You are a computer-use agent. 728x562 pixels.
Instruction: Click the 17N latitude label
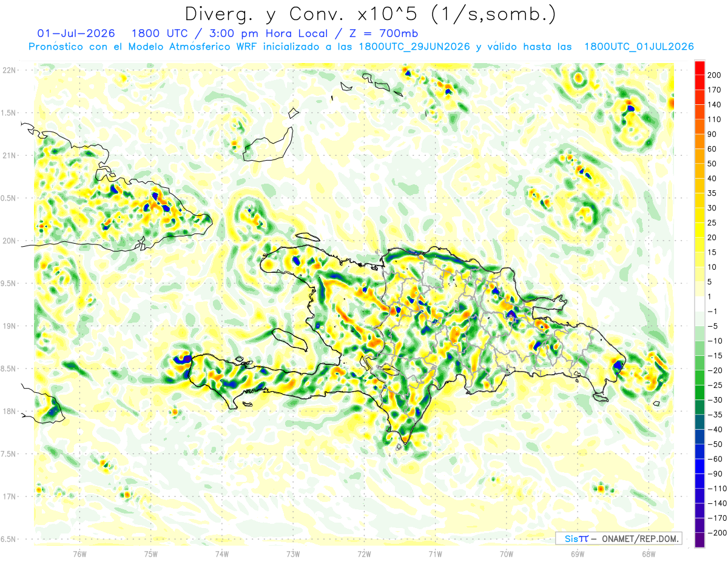tap(9, 497)
